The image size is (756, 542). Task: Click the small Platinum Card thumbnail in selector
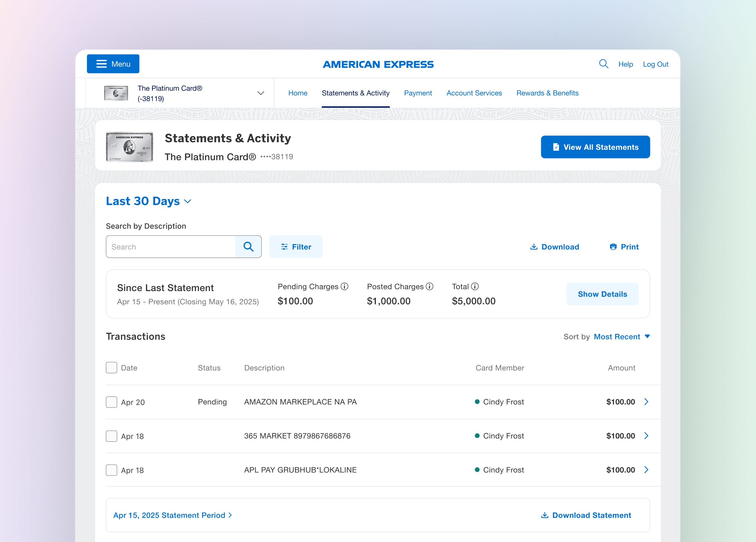(116, 93)
